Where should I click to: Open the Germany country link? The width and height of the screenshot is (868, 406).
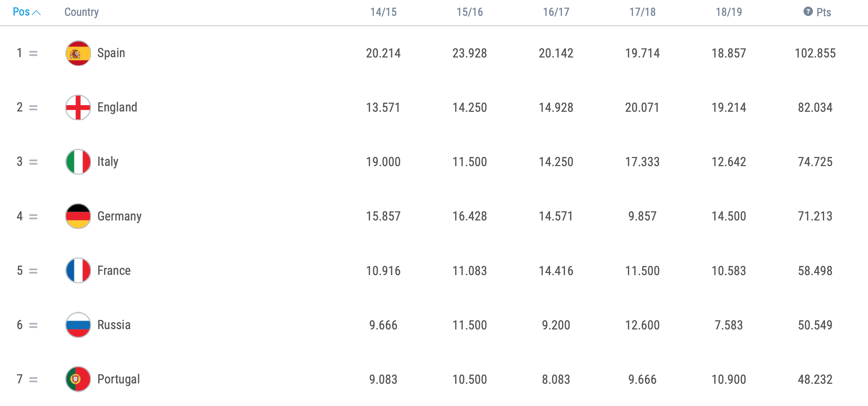coord(119,216)
